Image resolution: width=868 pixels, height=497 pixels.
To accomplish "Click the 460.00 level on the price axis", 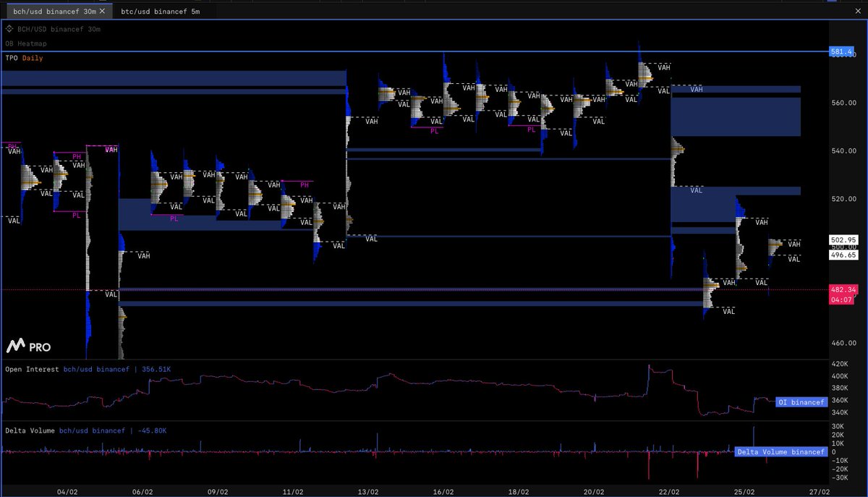I will 843,342.
